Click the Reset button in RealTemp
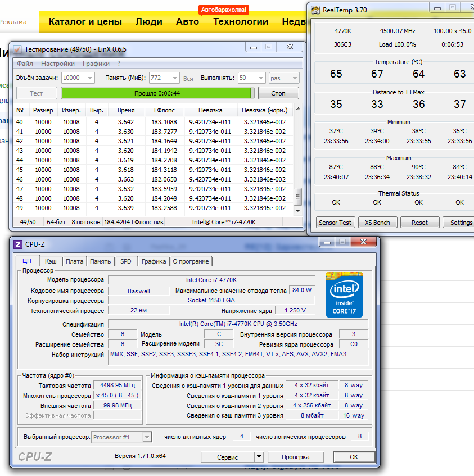Viewport: 474px width, 476px height. pos(419,223)
